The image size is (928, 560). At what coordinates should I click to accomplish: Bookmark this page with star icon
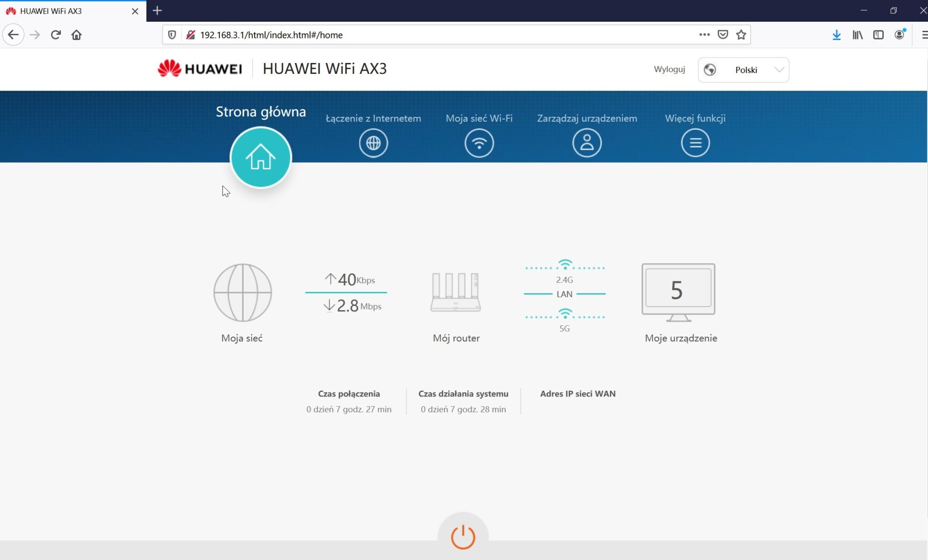(741, 35)
